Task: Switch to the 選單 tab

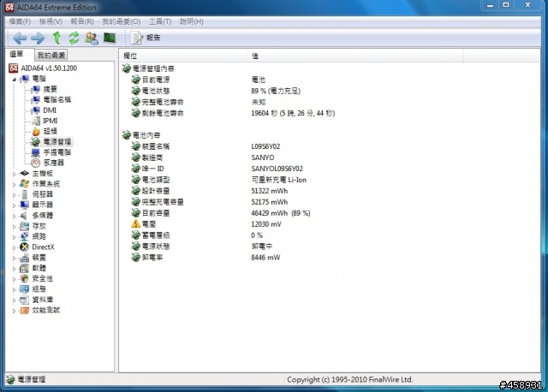Action: [x=17, y=54]
